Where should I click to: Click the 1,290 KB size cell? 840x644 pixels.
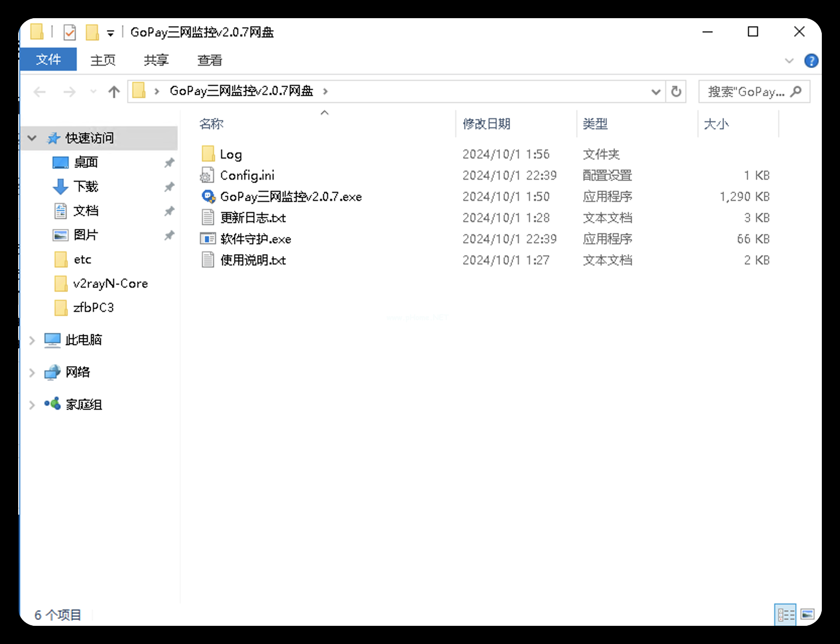(745, 196)
